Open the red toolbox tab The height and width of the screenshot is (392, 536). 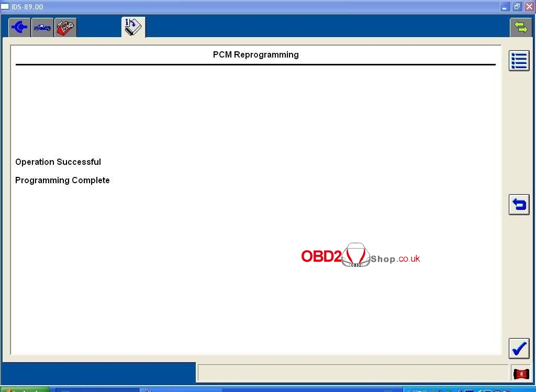pyautogui.click(x=65, y=27)
